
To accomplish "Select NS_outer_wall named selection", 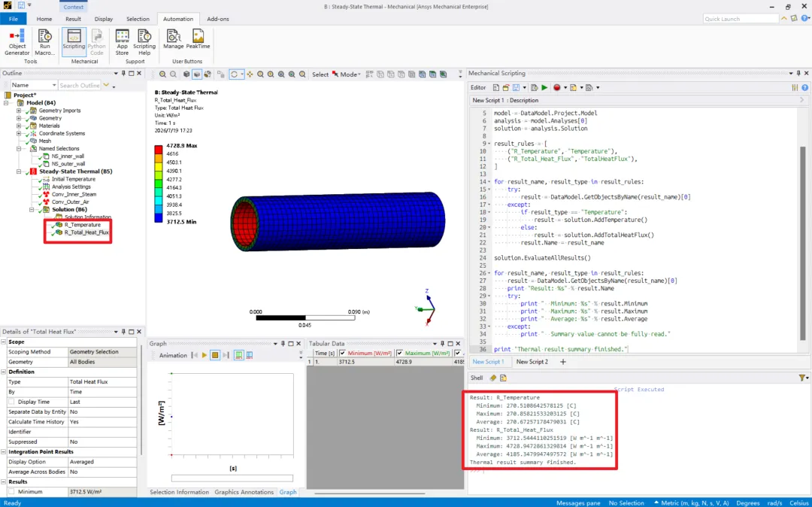I will point(68,164).
